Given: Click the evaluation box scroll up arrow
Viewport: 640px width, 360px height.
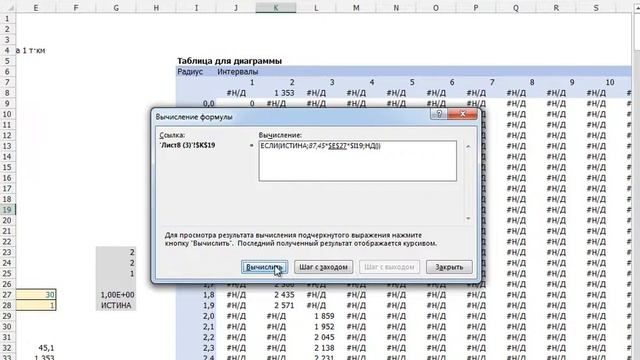Looking at the screenshot, I should pyautogui.click(x=468, y=146).
